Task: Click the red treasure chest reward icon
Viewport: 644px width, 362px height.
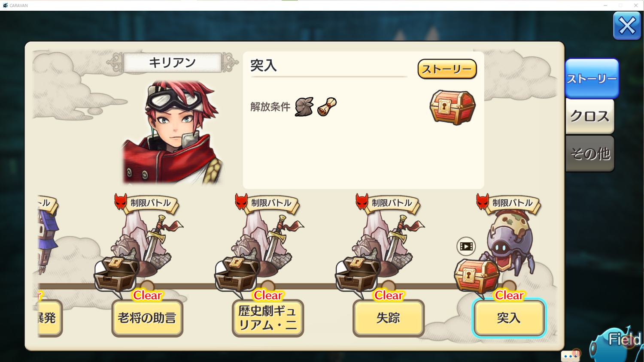Action: (453, 107)
